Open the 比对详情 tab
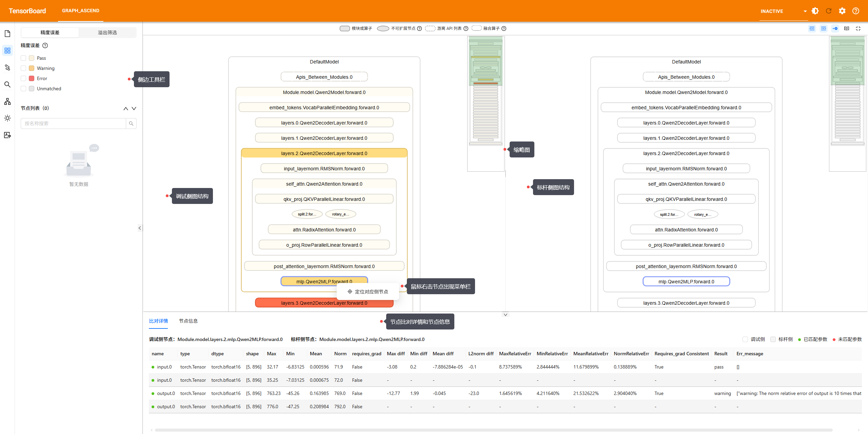The height and width of the screenshot is (434, 868). pyautogui.click(x=159, y=321)
